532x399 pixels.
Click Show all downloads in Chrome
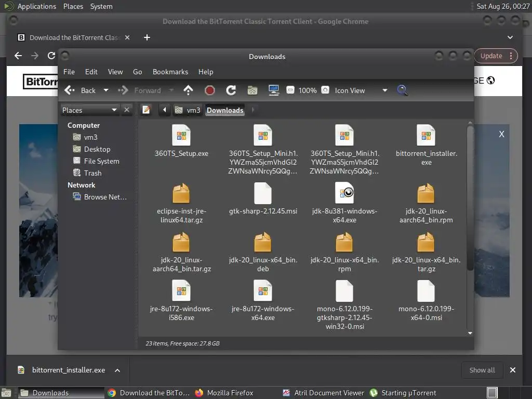(482, 370)
